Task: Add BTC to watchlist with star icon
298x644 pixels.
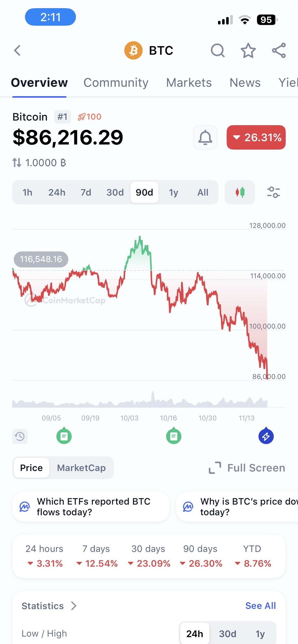Action: pos(248,51)
